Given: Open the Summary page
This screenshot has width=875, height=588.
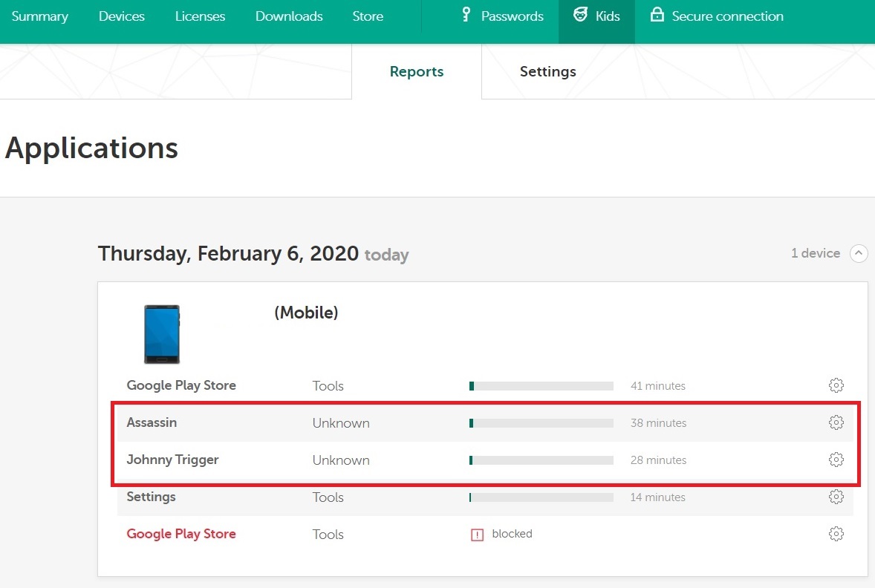Looking at the screenshot, I should point(39,16).
